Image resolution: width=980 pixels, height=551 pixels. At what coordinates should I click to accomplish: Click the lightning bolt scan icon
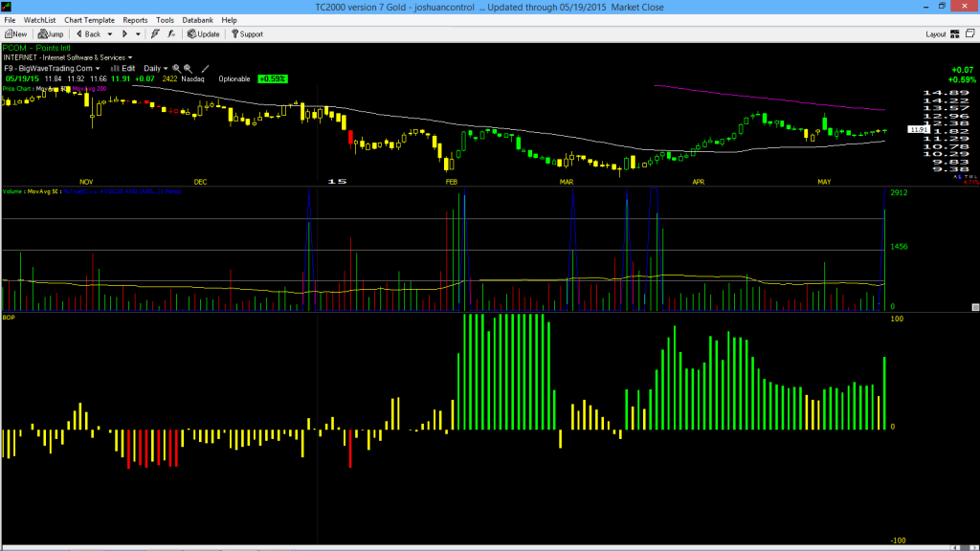(155, 34)
